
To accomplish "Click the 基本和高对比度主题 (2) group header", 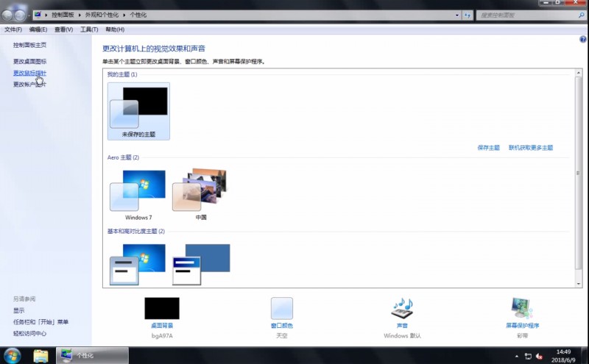I will pyautogui.click(x=136, y=231).
